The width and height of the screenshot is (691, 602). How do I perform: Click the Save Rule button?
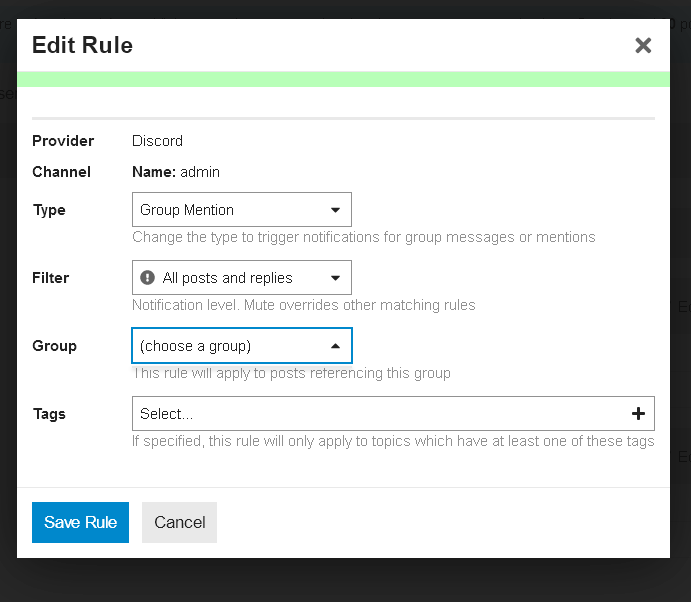pos(80,522)
